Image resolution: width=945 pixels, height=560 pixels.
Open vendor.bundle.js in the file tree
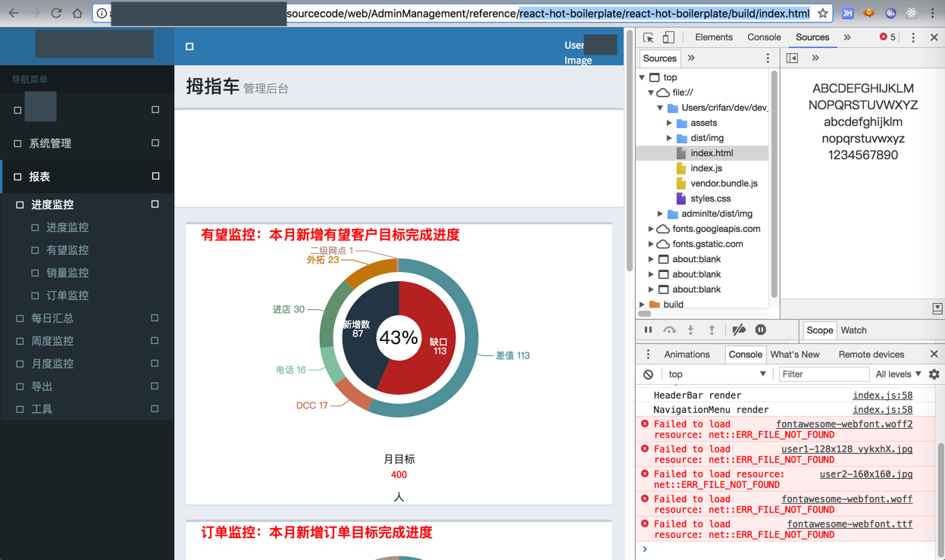point(724,183)
